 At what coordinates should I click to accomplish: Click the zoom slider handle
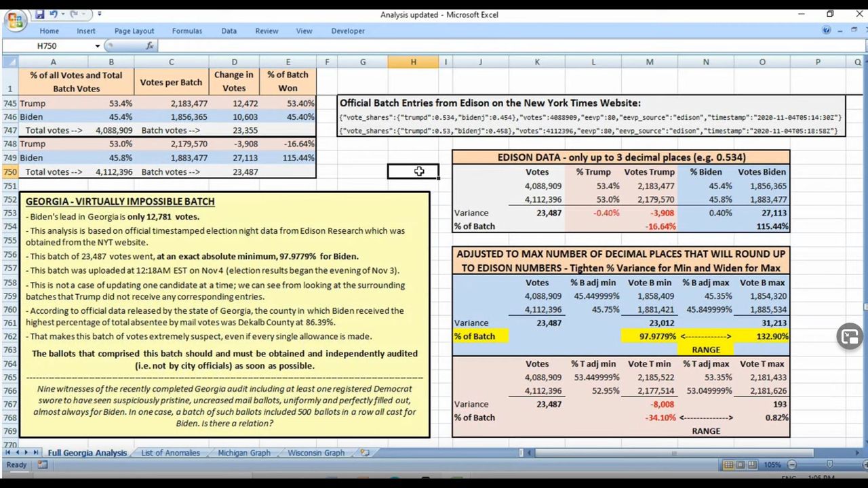(829, 465)
